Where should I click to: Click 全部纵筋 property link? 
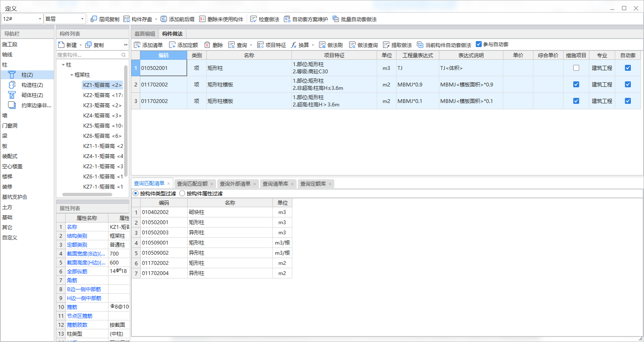coord(77,271)
